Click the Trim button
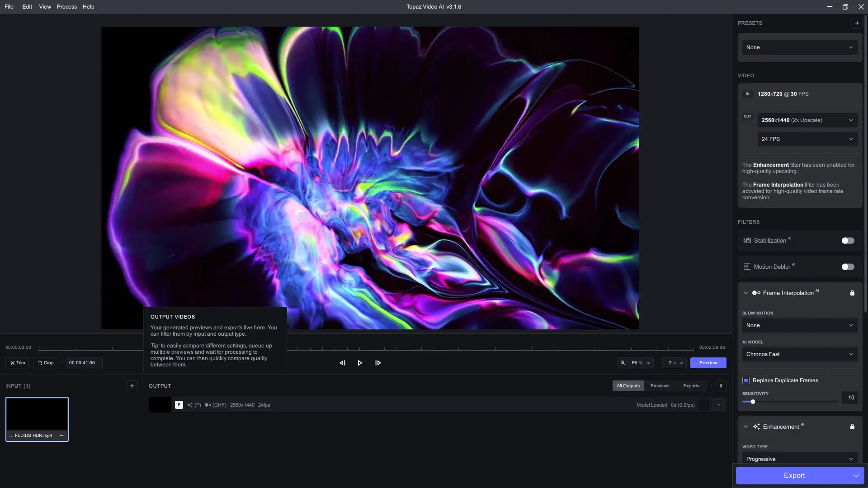This screenshot has height=488, width=868. tap(18, 363)
